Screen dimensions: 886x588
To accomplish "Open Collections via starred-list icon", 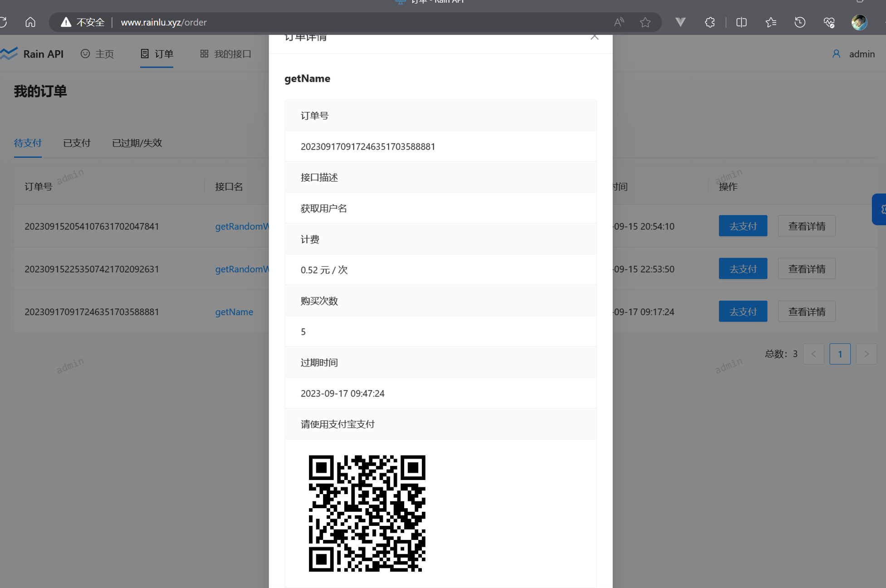I will coord(770,22).
